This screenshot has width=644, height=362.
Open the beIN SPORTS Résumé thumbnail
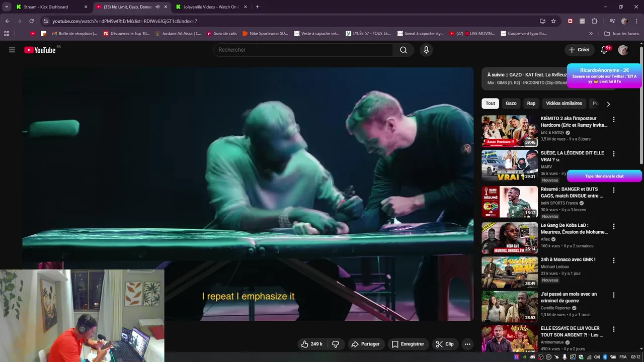point(510,202)
